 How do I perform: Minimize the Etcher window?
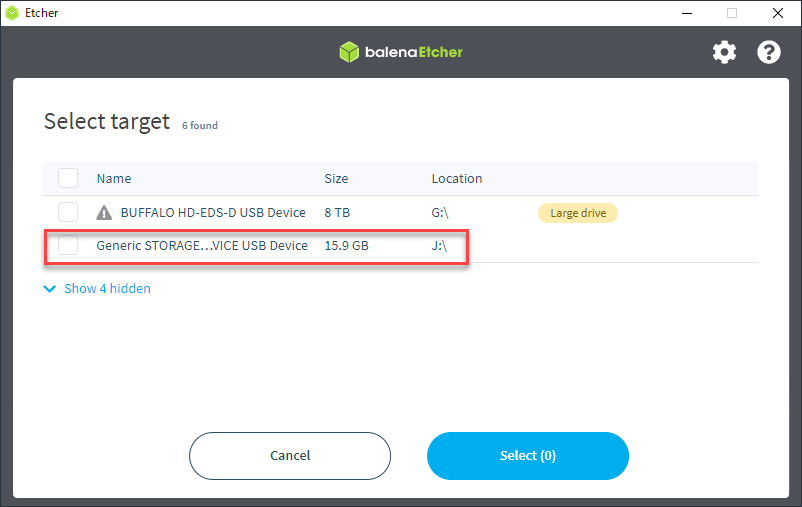tap(687, 13)
